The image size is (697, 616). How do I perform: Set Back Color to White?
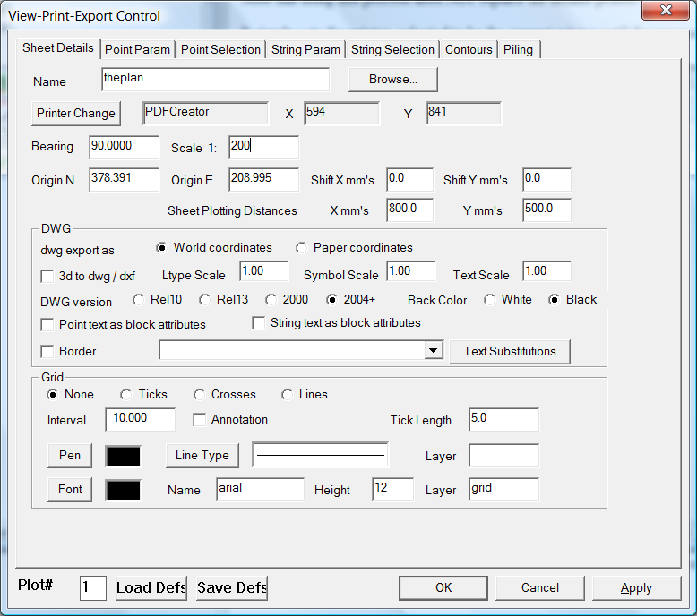pyautogui.click(x=490, y=300)
